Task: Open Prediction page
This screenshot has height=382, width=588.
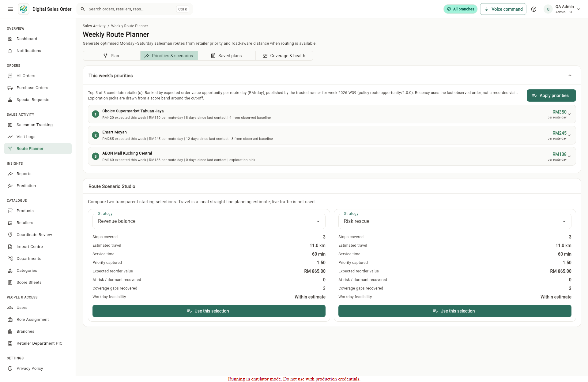Action: pyautogui.click(x=38, y=186)
